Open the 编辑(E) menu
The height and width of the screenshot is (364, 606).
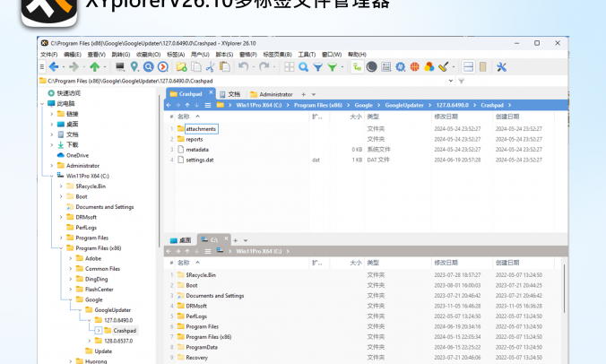[73, 55]
